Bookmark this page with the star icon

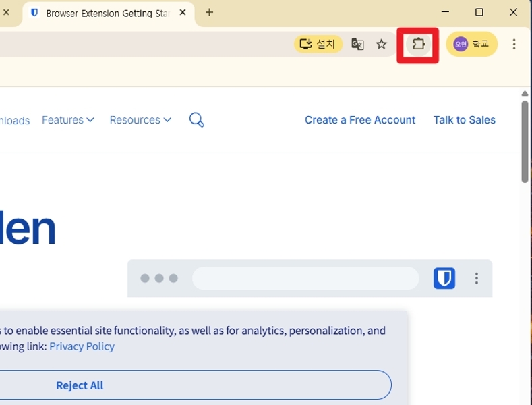382,45
